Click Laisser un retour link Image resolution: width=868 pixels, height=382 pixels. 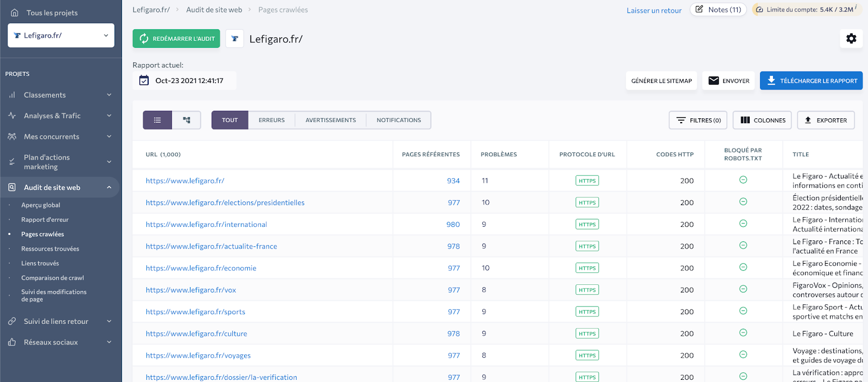pos(654,10)
